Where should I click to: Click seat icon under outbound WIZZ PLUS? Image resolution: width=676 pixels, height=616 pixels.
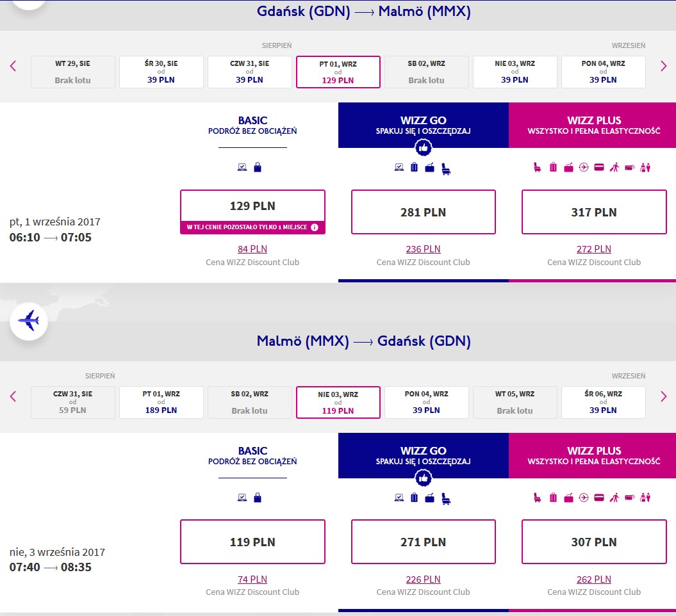point(538,167)
